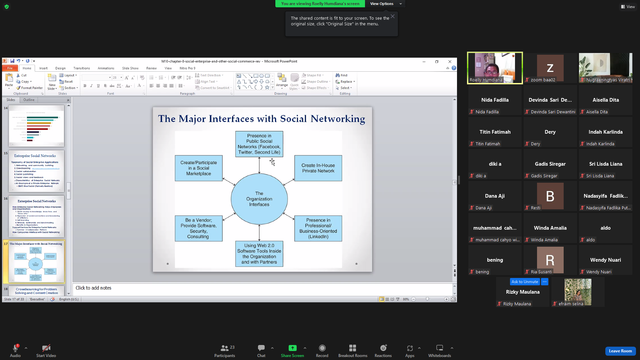This screenshot has height=360, width=640.
Task: Switch to the Insert ribbon tab
Action: [43, 68]
